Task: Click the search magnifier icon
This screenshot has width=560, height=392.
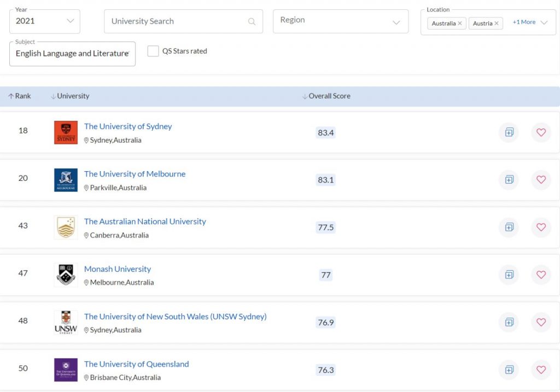Action: [252, 22]
